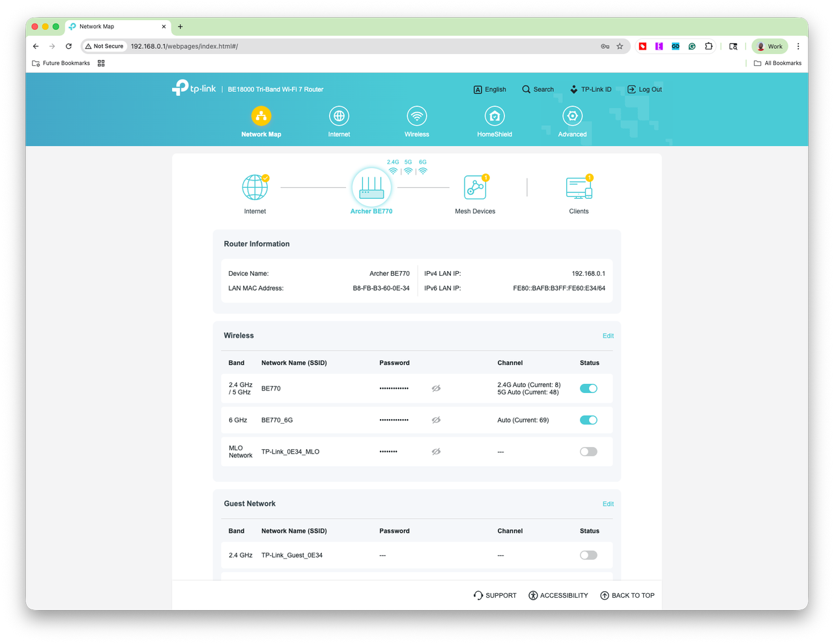The width and height of the screenshot is (834, 644).
Task: Go back with the browser back arrow
Action: pyautogui.click(x=36, y=46)
